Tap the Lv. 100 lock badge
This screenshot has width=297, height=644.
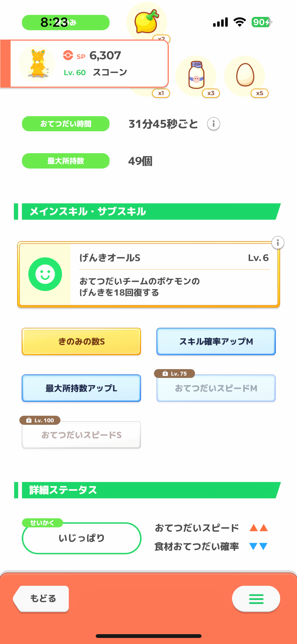point(40,420)
